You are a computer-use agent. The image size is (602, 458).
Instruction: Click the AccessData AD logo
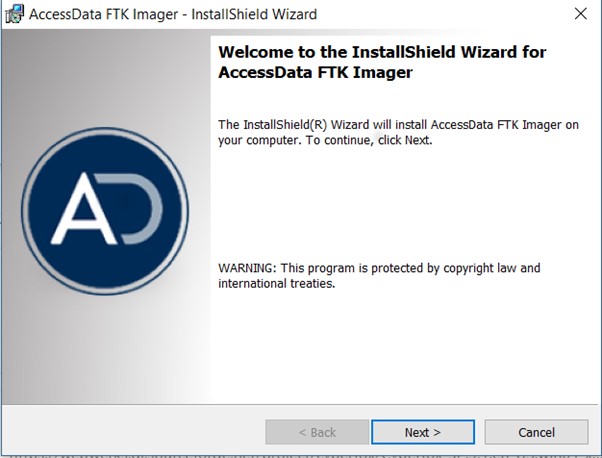coord(105,211)
